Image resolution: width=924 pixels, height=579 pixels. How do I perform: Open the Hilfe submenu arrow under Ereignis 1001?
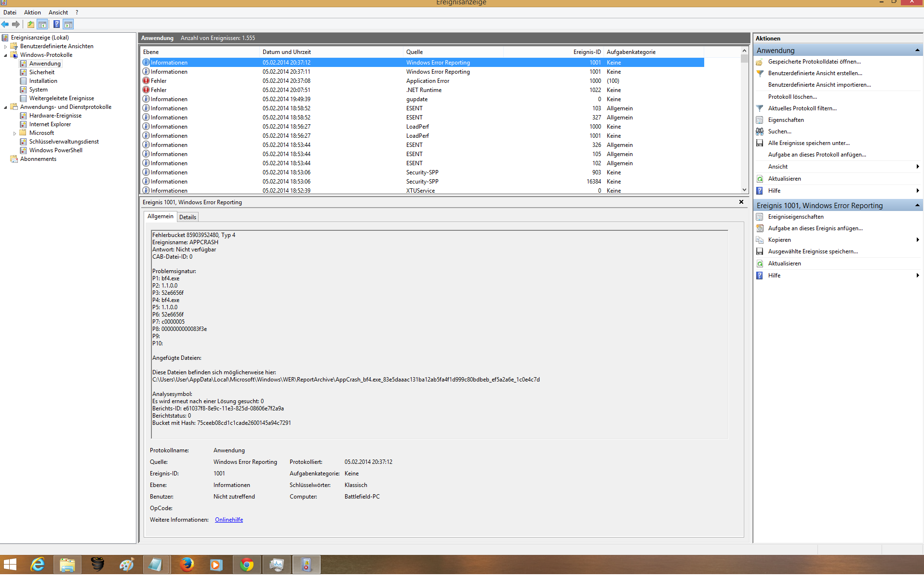[917, 276]
